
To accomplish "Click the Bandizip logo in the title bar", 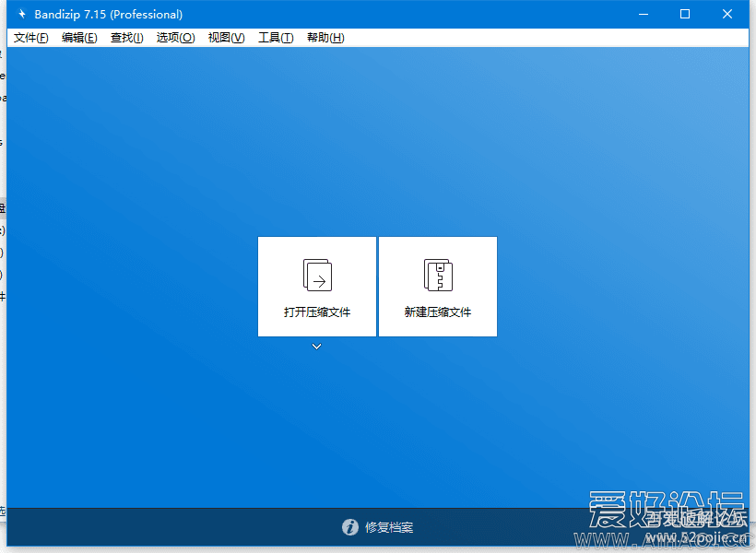I will (21, 14).
